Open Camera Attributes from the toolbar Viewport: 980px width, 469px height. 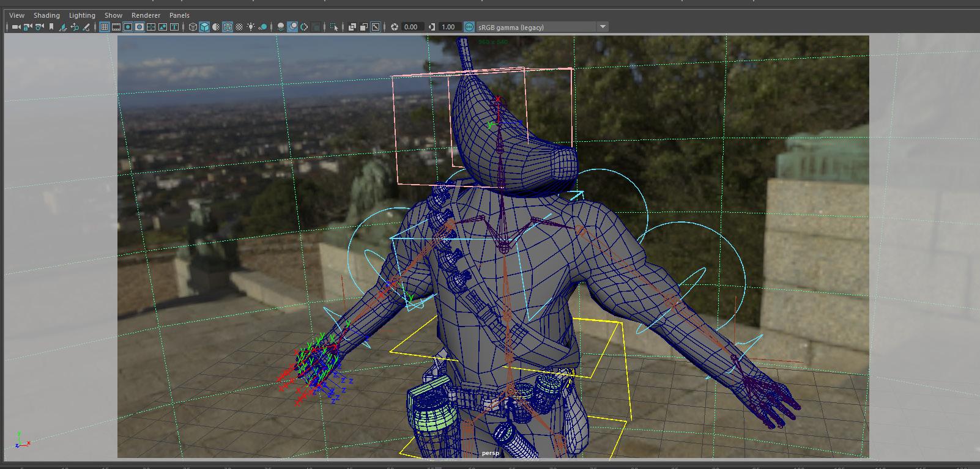pyautogui.click(x=40, y=27)
